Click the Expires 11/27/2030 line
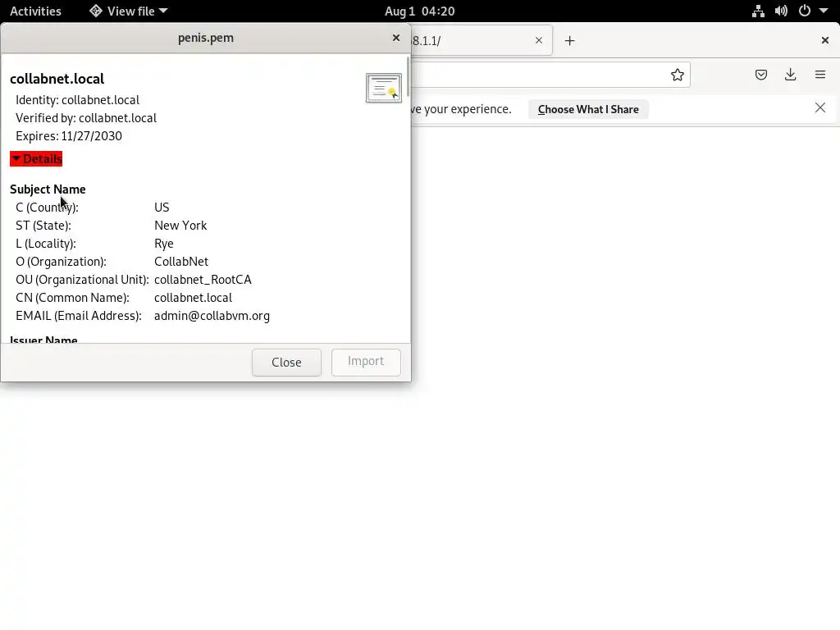Image resolution: width=840 pixels, height=630 pixels. tap(69, 136)
